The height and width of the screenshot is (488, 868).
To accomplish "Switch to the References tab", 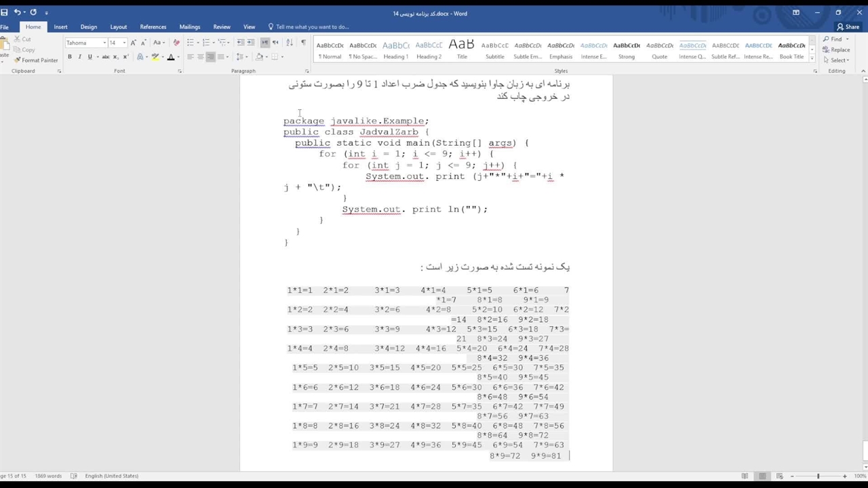I will (x=153, y=27).
